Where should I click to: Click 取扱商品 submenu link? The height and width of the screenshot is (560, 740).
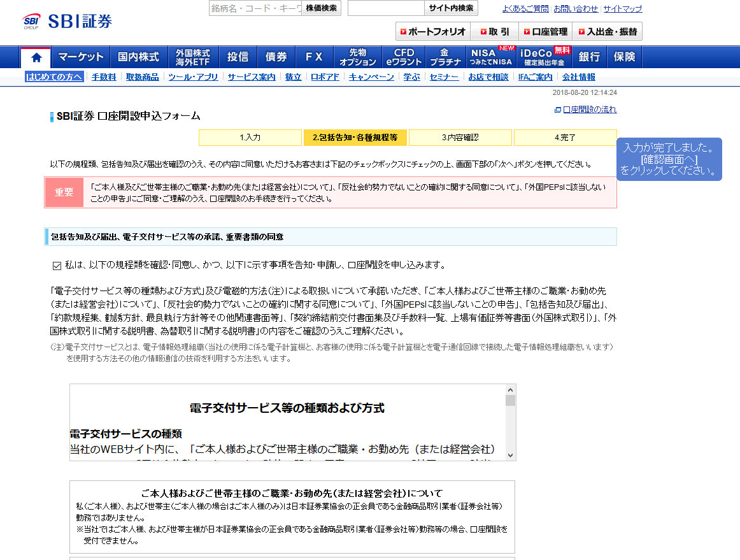(x=142, y=77)
